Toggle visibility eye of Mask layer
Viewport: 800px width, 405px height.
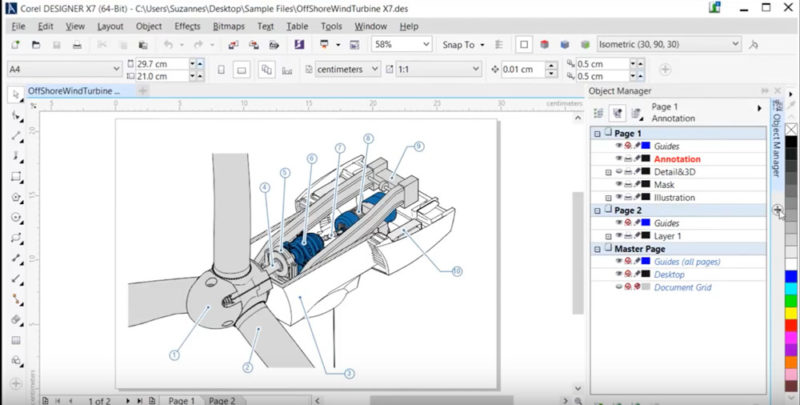[619, 184]
